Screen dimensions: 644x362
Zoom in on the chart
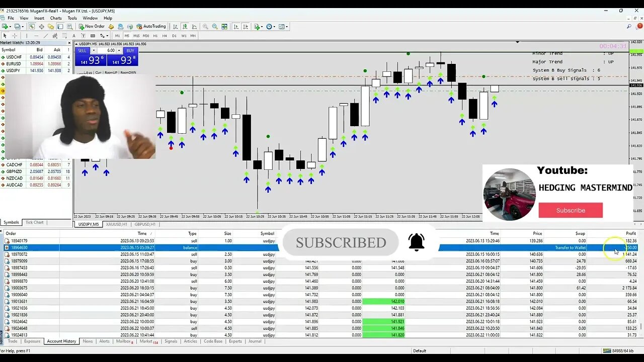[205, 27]
